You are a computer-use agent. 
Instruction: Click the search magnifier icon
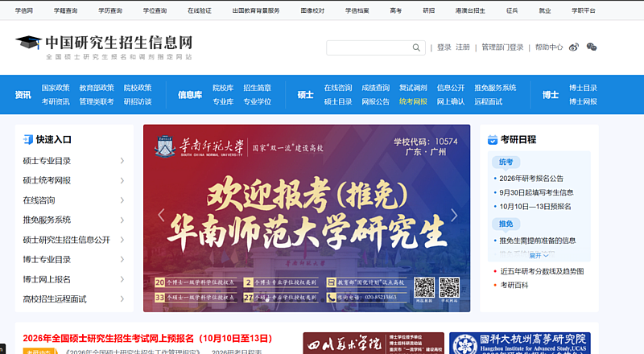tap(416, 48)
